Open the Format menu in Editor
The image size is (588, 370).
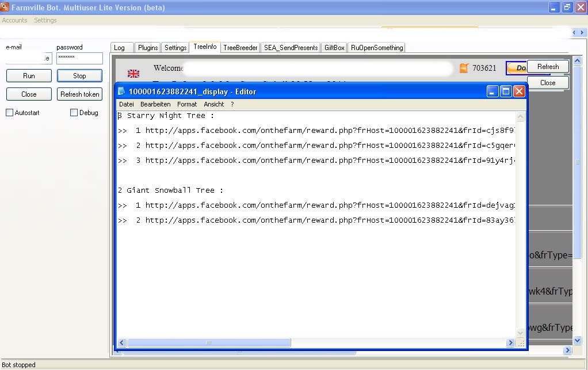(187, 104)
